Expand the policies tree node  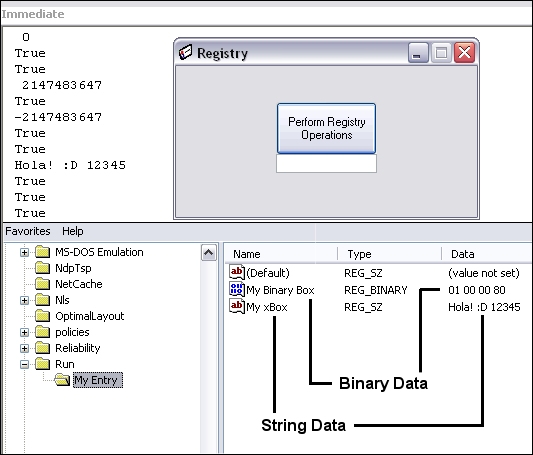[24, 332]
